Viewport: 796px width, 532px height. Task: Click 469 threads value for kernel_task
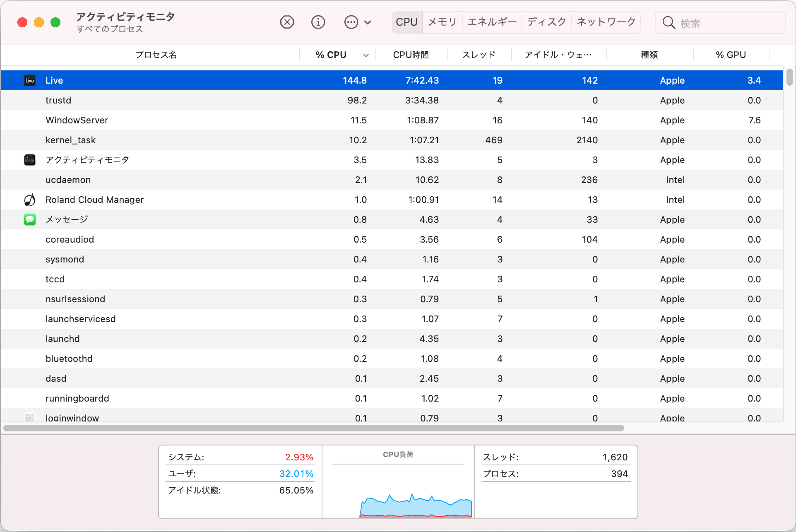pyautogui.click(x=494, y=140)
